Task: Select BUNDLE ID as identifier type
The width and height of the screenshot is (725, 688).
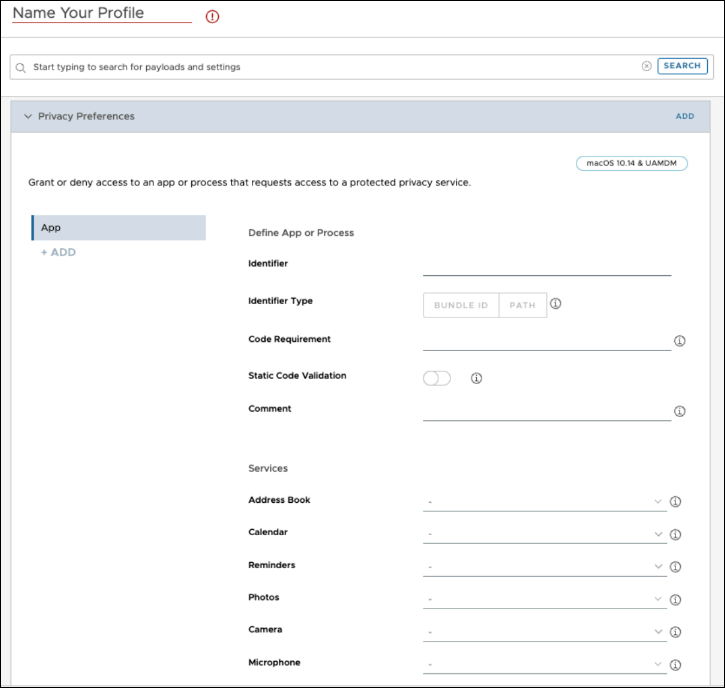Action: tap(461, 305)
